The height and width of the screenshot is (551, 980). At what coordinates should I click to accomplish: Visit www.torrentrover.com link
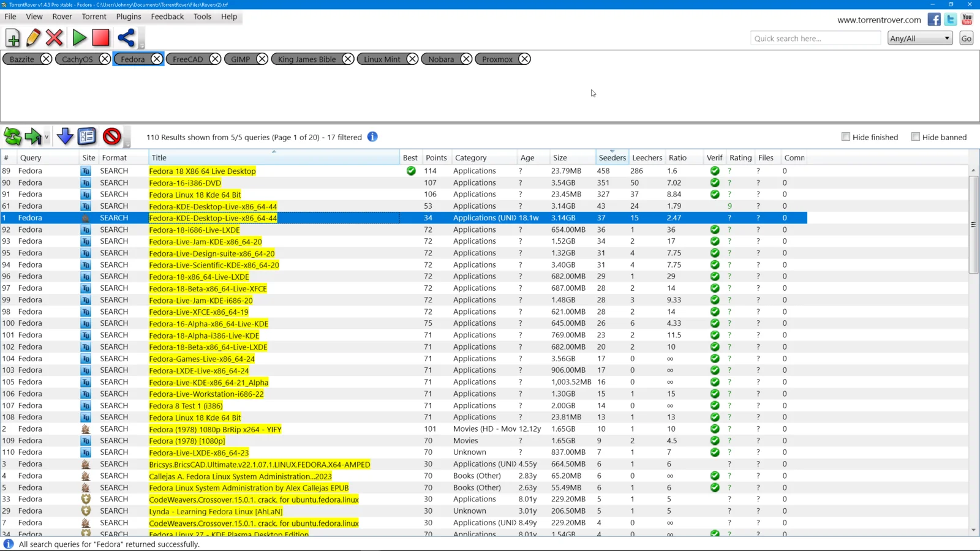pos(879,20)
